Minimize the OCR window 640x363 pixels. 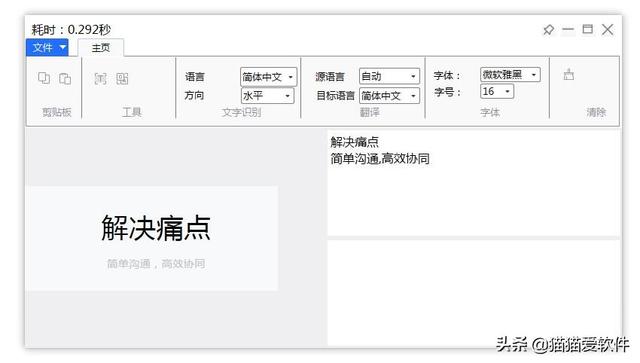[x=568, y=29]
